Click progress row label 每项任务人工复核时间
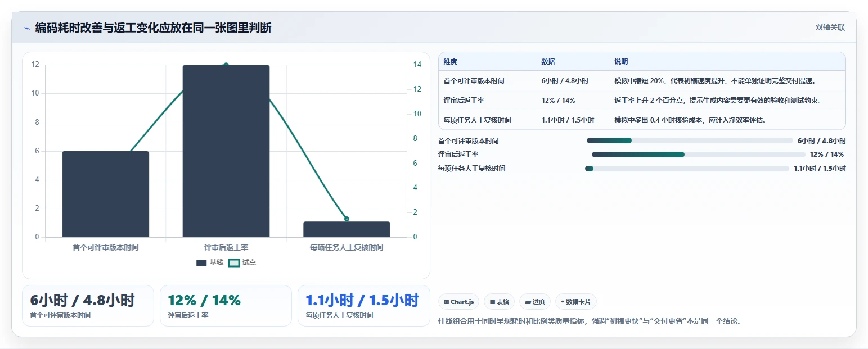The height and width of the screenshot is (349, 868). [x=471, y=169]
